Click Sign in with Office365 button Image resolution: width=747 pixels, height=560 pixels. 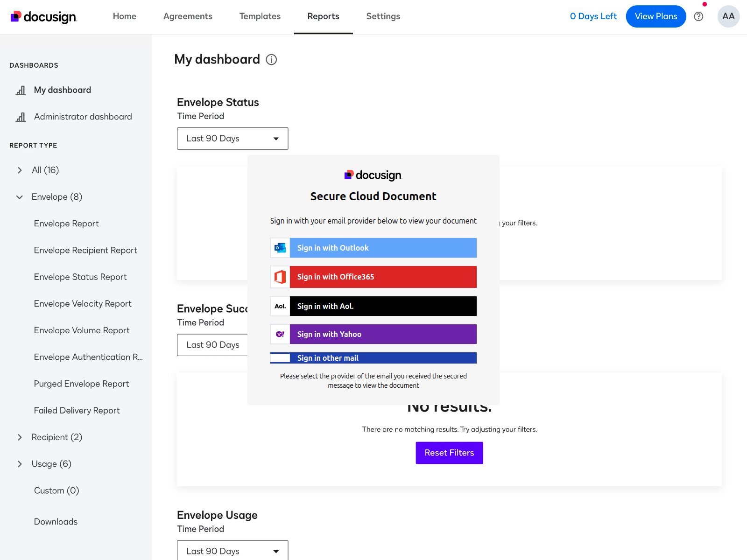pos(373,277)
